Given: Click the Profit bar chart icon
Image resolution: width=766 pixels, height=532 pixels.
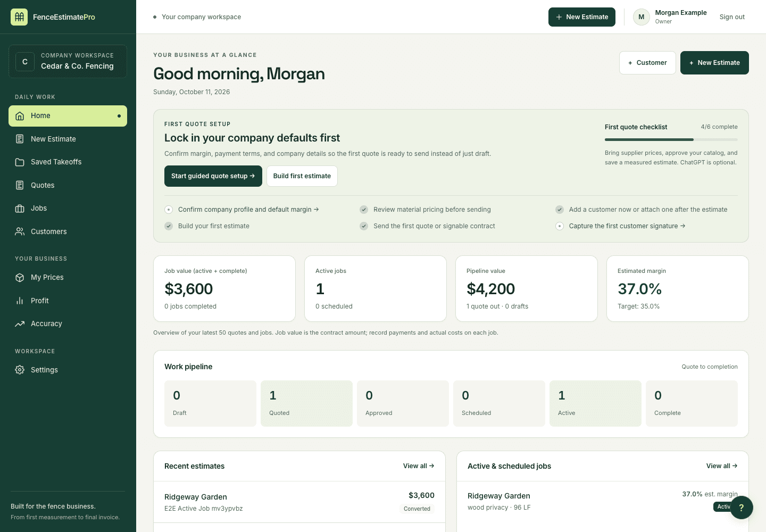Looking at the screenshot, I should tap(20, 301).
